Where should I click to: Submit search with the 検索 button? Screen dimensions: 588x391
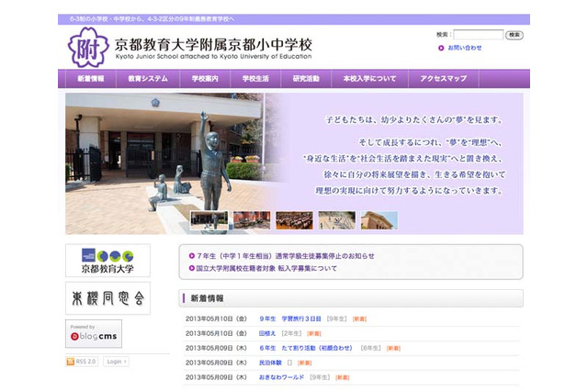click(x=514, y=35)
